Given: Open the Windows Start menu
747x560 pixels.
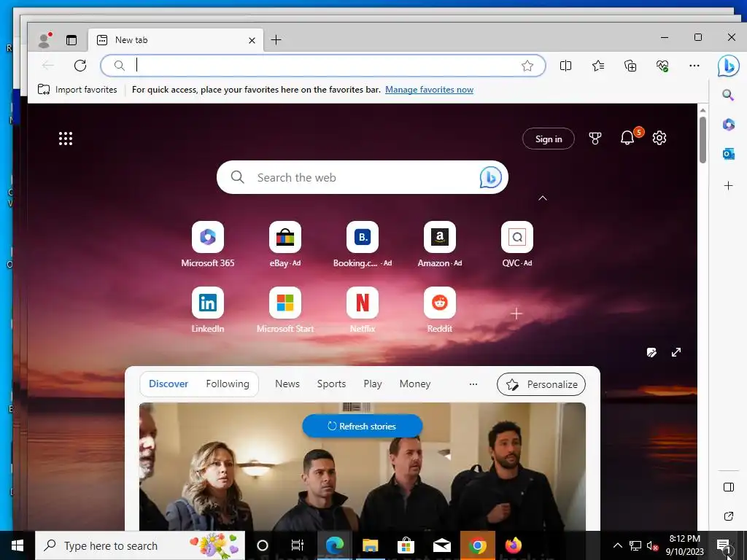Looking at the screenshot, I should tap(18, 545).
